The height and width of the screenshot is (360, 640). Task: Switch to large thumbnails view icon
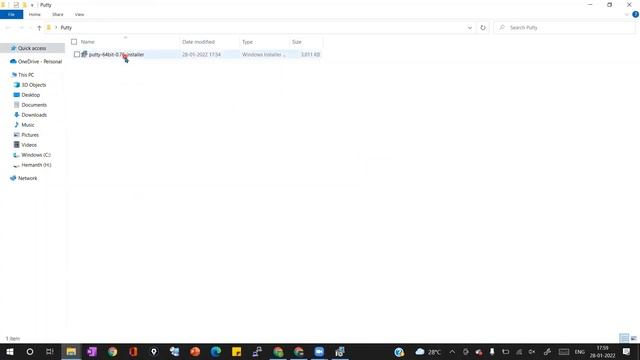pos(633,338)
